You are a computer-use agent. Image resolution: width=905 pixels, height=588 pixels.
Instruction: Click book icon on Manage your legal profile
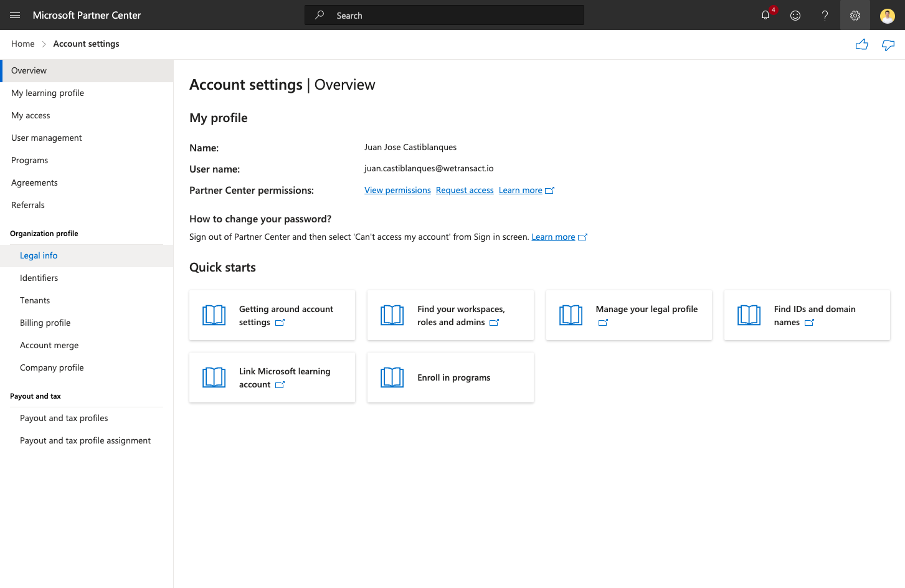(x=571, y=315)
